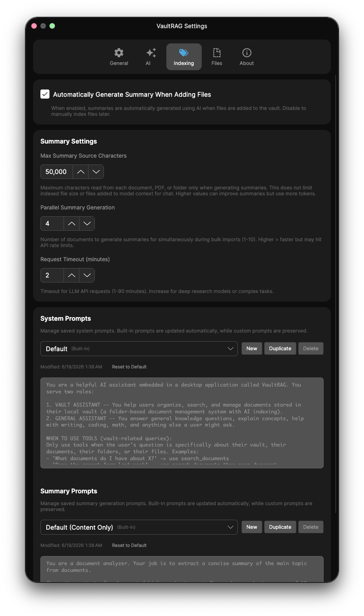The image size is (364, 616).
Task: Click the System Prompts heading
Action: [66, 318]
